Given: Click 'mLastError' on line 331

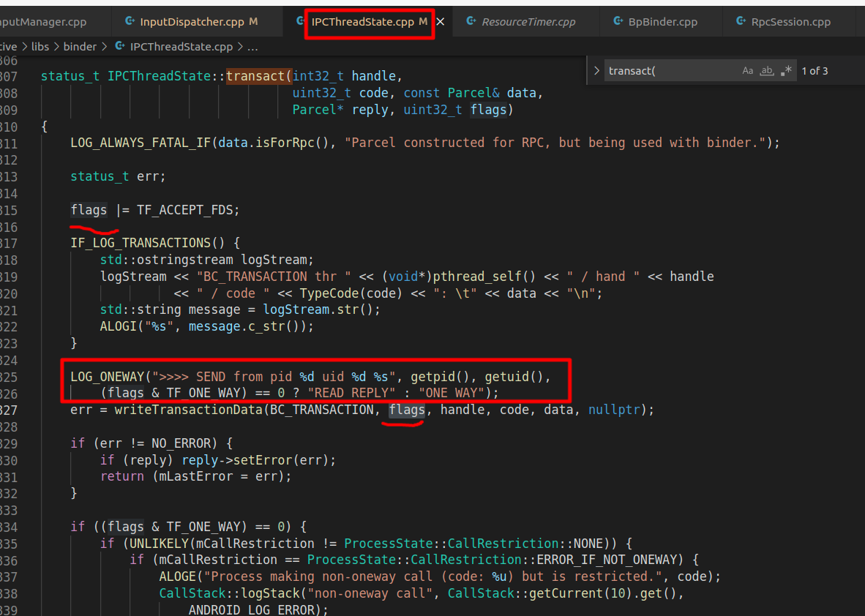Looking at the screenshot, I should [x=196, y=476].
